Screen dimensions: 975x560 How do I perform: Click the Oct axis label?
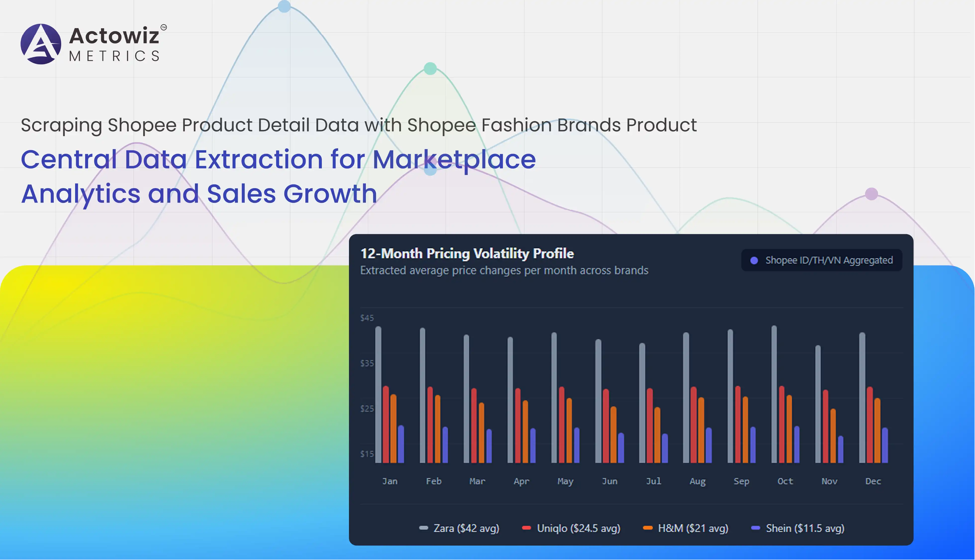tap(785, 481)
